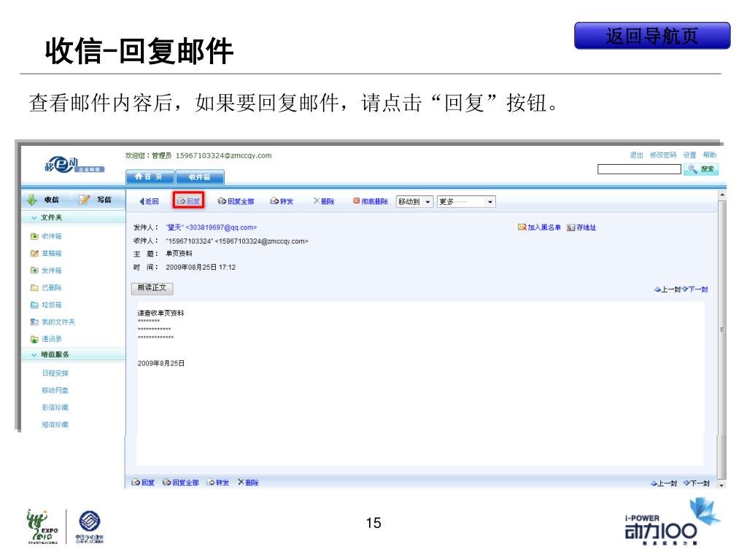The width and height of the screenshot is (747, 560).
Task: Click the scrollbar down arrow
Action: [x=721, y=484]
